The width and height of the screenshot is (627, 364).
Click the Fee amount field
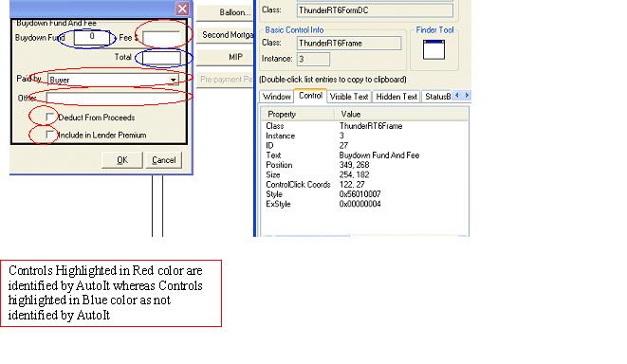161,38
